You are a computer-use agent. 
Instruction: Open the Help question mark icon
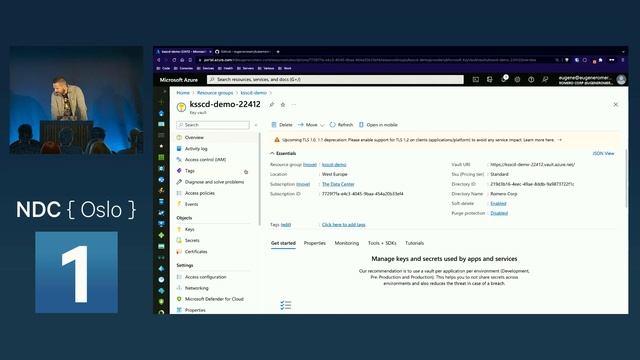pyautogui.click(x=531, y=80)
